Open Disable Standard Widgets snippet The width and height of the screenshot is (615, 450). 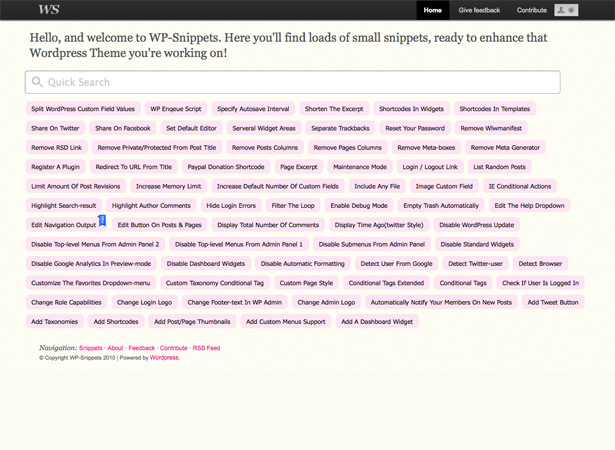pyautogui.click(x=477, y=244)
